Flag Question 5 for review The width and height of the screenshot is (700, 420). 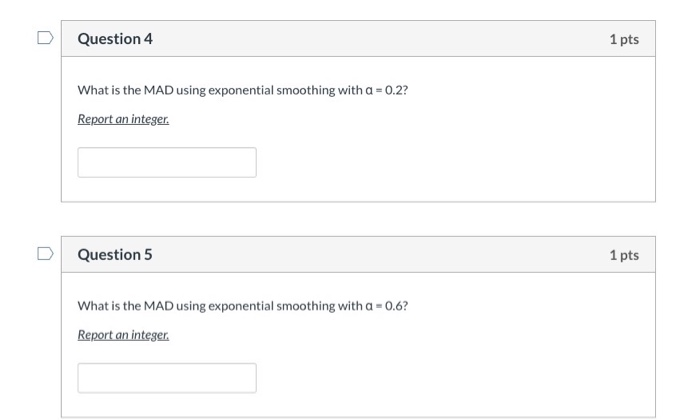tap(43, 254)
